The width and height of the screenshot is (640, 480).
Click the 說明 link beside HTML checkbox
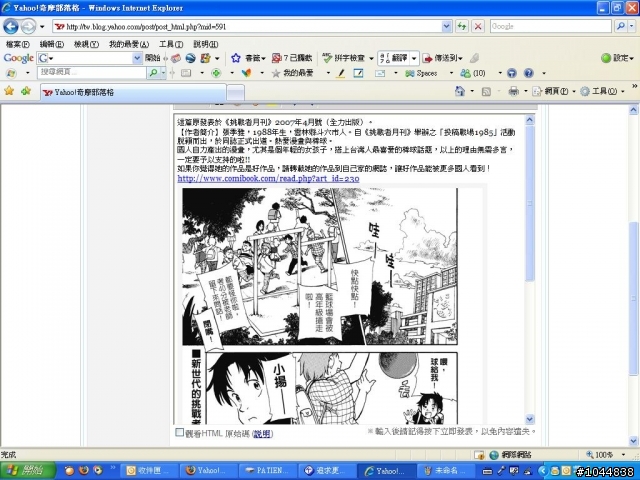(x=262, y=434)
